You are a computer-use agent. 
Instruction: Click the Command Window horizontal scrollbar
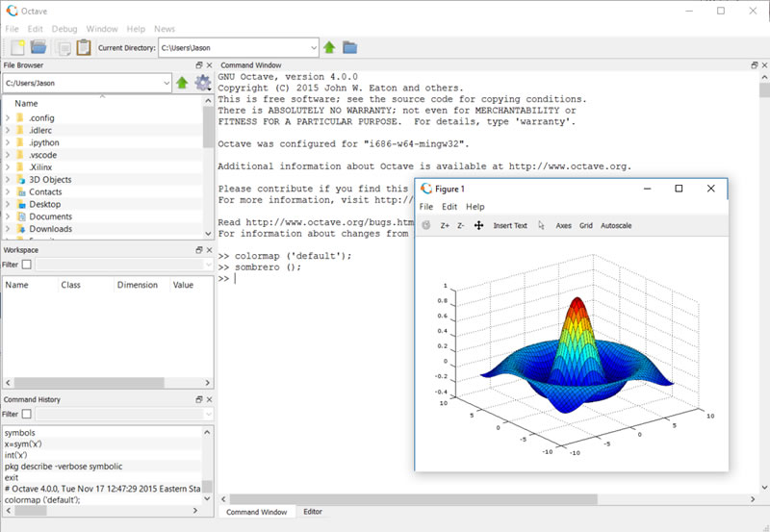point(414,499)
